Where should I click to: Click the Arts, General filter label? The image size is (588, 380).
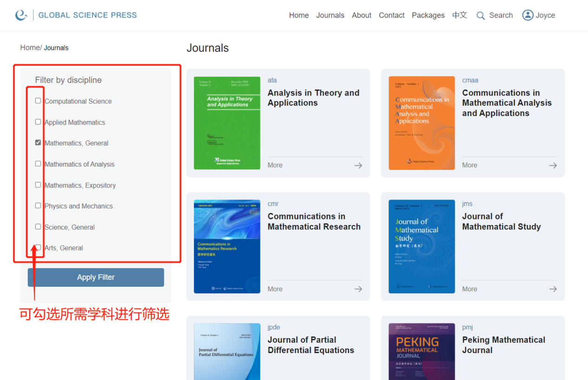pos(64,248)
